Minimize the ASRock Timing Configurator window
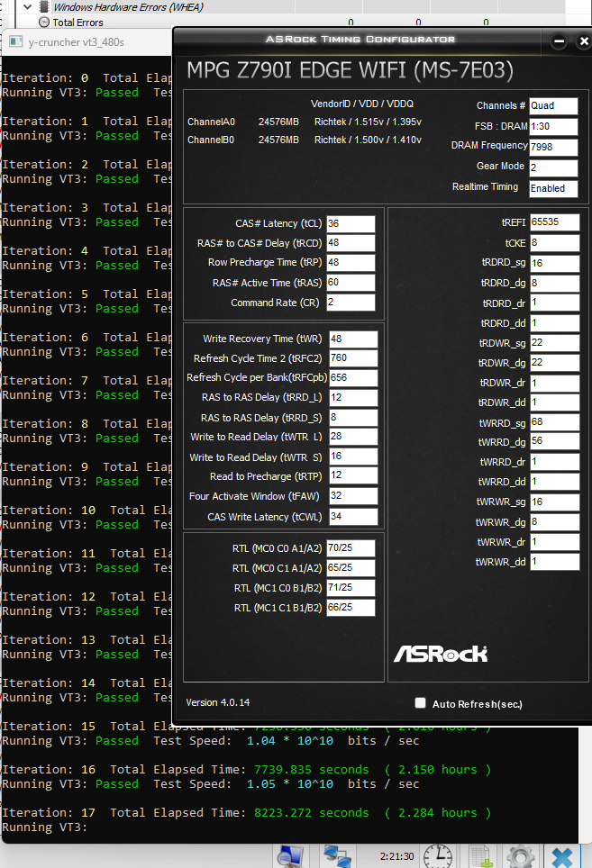This screenshot has height=868, width=592. tap(559, 41)
